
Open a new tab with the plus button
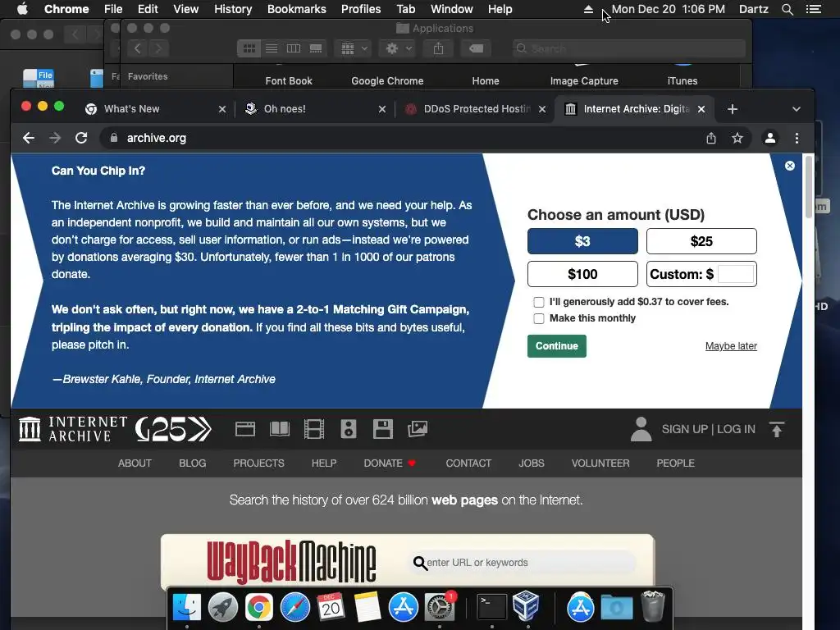point(733,109)
